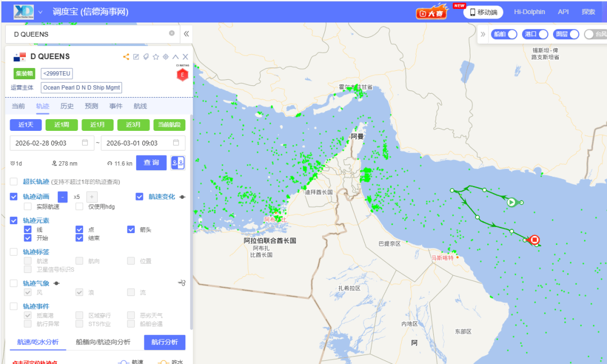The width and height of the screenshot is (607, 364).
Task: Click the locate target icon for D QUEENS
Action: pyautogui.click(x=166, y=57)
